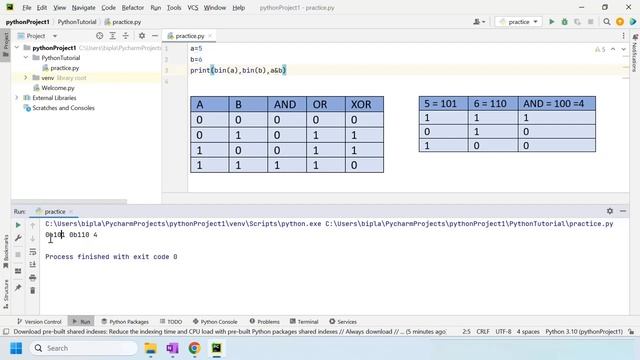
Task: Open Windows Start menu
Action: coord(16,348)
